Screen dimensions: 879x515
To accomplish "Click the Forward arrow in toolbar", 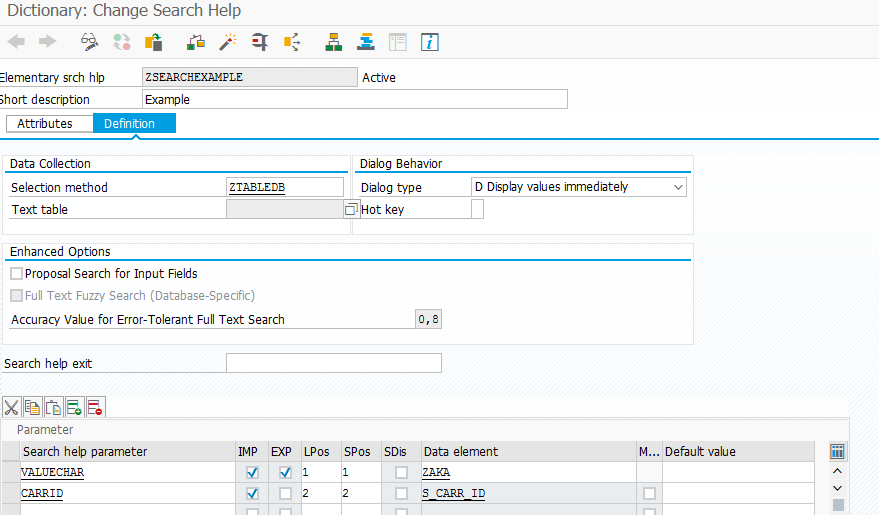I will (47, 42).
